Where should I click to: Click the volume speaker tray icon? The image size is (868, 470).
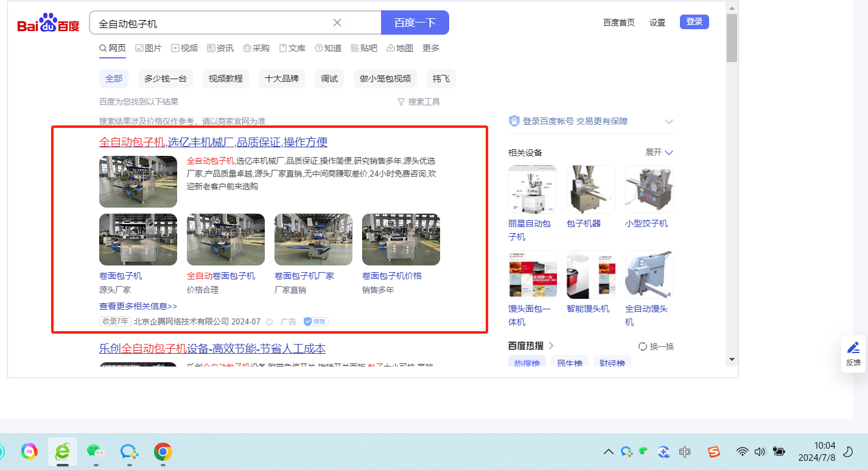click(x=760, y=452)
